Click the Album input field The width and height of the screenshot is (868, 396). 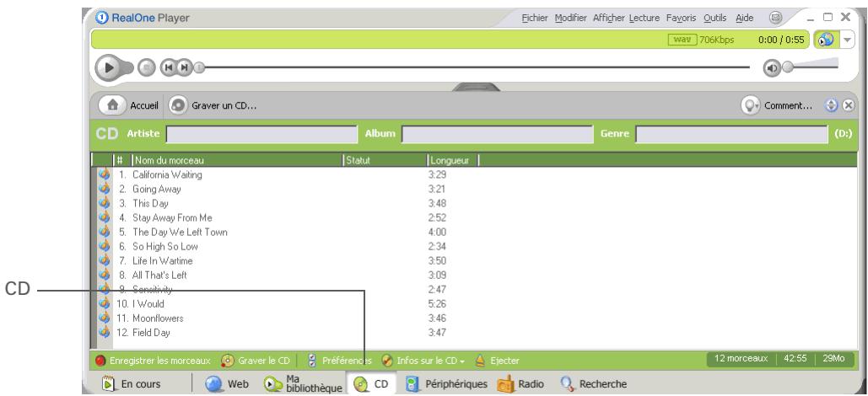point(497,134)
